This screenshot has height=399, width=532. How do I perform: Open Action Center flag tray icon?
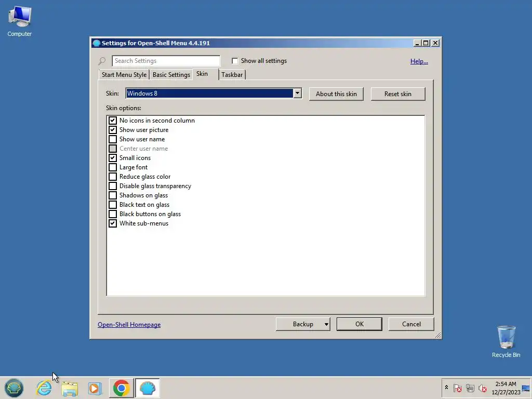[457, 388]
